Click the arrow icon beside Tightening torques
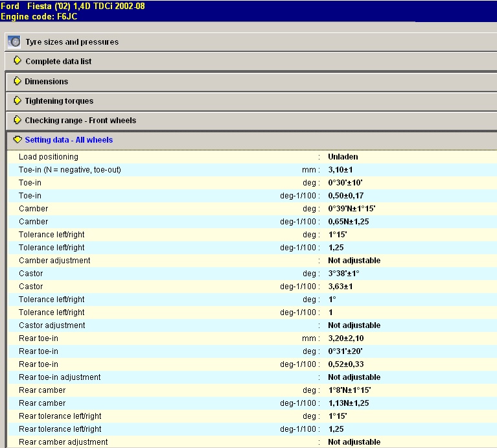 [x=17, y=100]
